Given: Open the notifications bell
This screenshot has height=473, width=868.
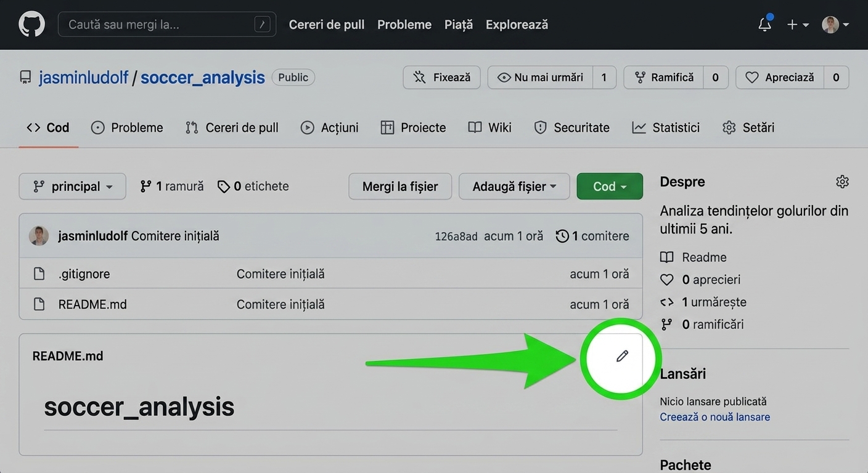Looking at the screenshot, I should pos(764,25).
